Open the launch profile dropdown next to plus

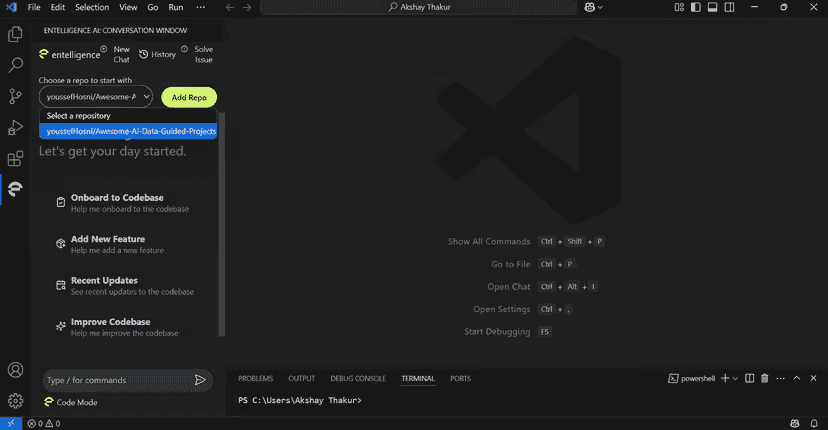tap(735, 379)
